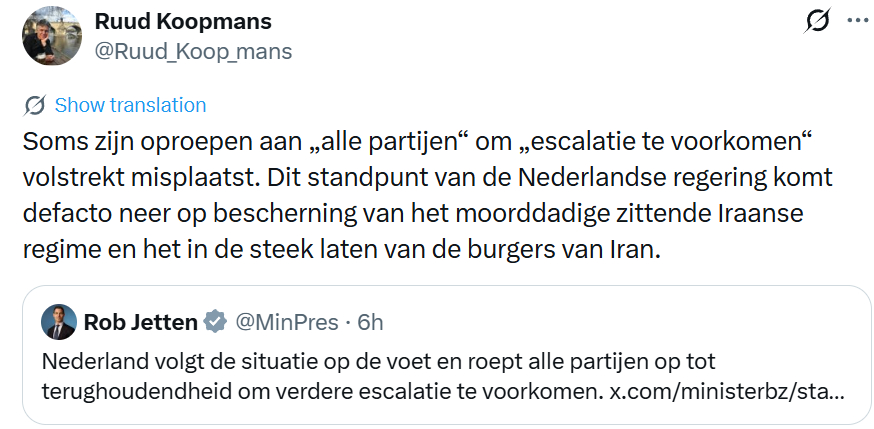Click the Show translation link
The height and width of the screenshot is (429, 874).
click(130, 105)
